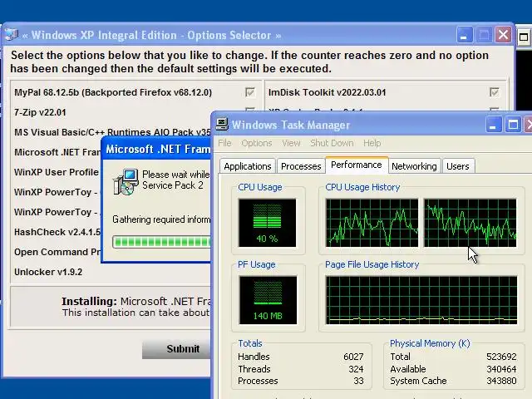This screenshot has height=399, width=532.
Task: Switch to the Applications tab
Action: [x=248, y=166]
